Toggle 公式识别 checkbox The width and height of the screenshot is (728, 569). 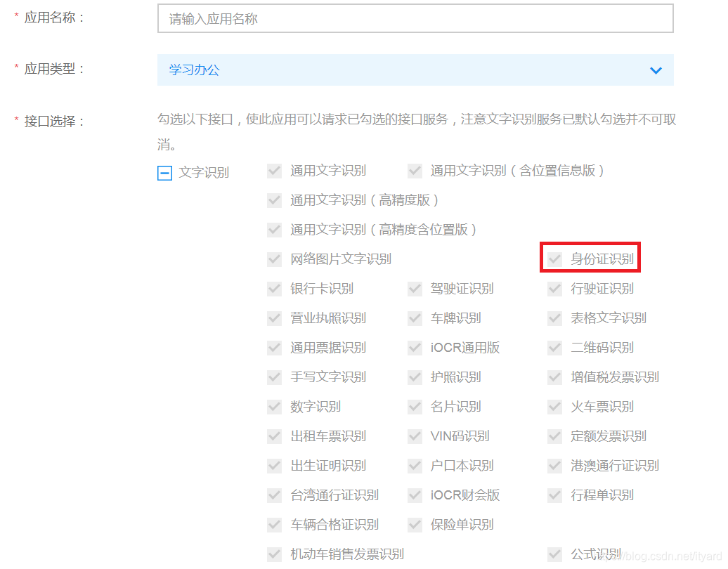pos(555,554)
